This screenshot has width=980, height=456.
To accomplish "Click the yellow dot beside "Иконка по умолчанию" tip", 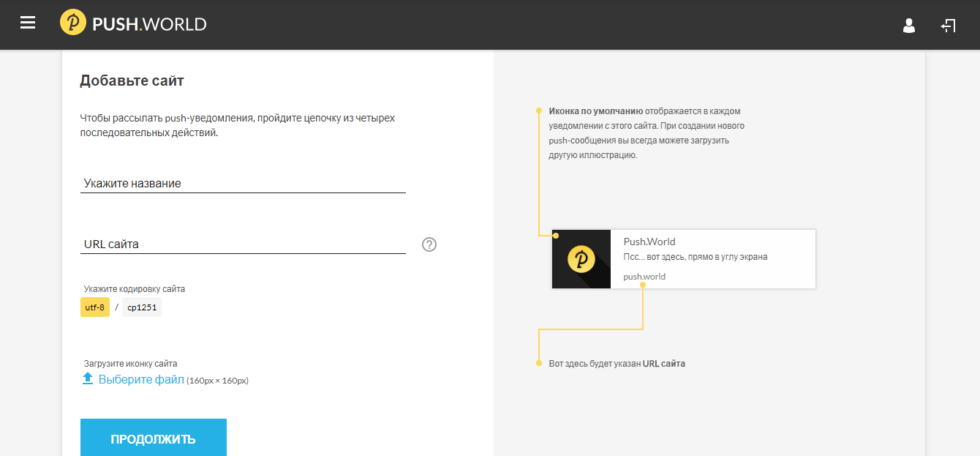I will 539,111.
